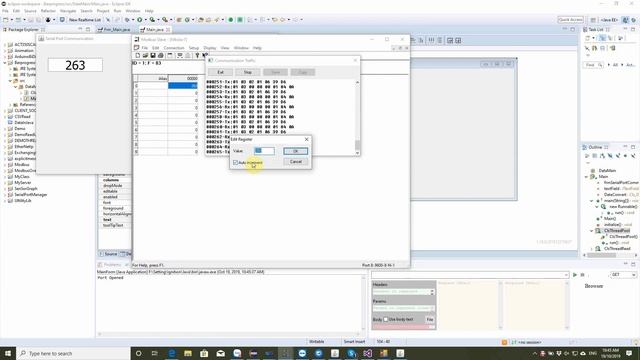Select highlighted cell in register row 0

tap(183, 86)
